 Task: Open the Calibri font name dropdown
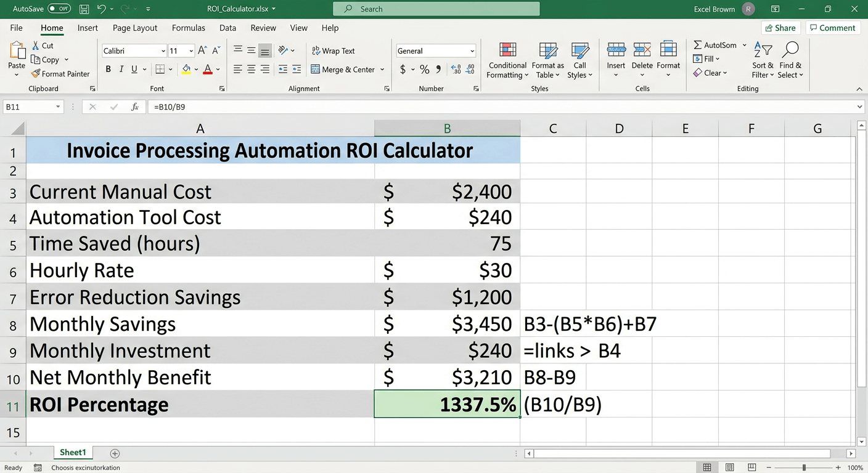click(163, 51)
